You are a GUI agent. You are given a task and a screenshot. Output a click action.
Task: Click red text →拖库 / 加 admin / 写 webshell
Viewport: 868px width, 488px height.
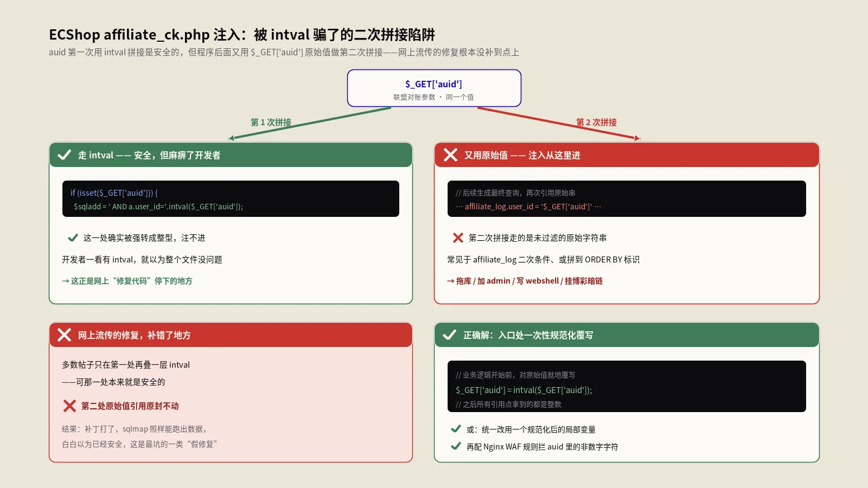[525, 281]
